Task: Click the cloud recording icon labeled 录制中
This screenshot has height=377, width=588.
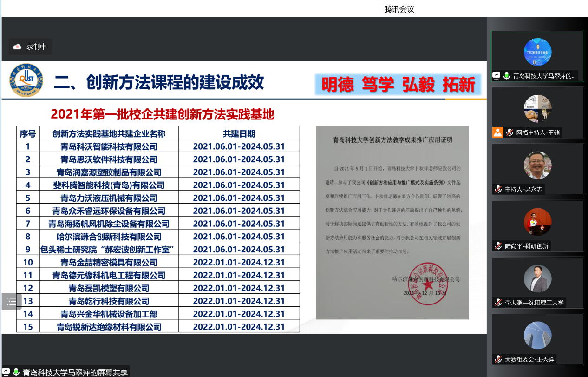Action: [x=17, y=46]
